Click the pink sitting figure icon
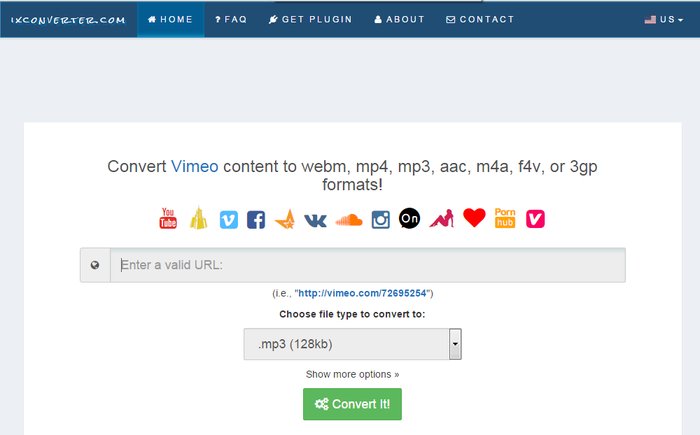This screenshot has height=435, width=700. [442, 218]
